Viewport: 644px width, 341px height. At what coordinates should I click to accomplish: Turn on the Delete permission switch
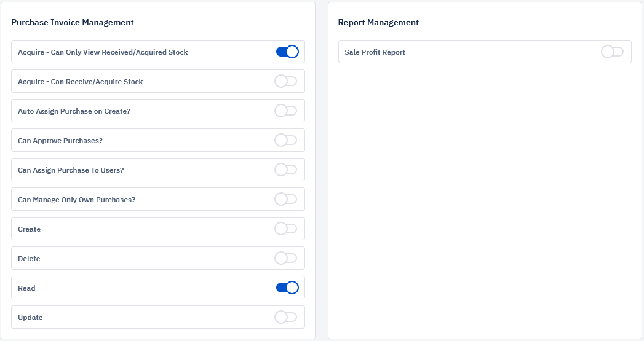[x=286, y=259]
